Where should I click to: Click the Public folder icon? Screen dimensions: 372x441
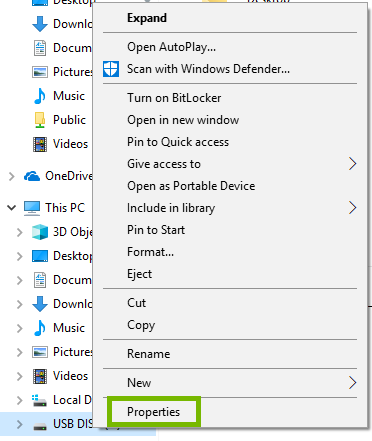coord(40,120)
